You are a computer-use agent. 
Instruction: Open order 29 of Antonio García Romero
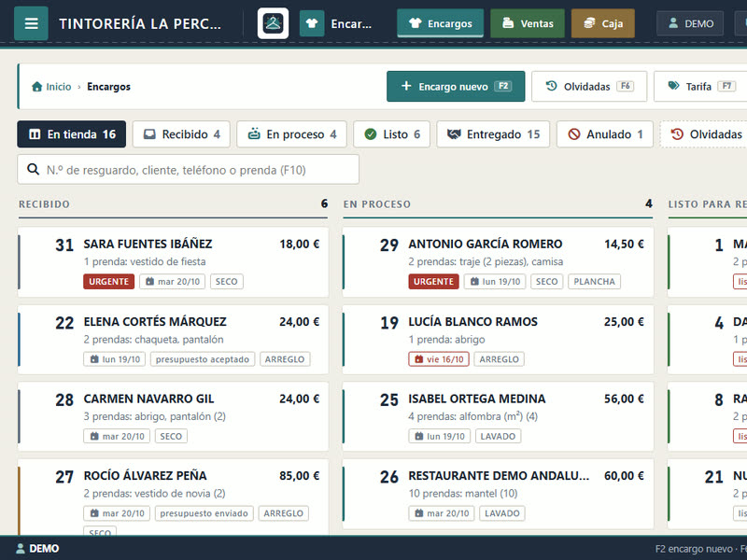[498, 262]
